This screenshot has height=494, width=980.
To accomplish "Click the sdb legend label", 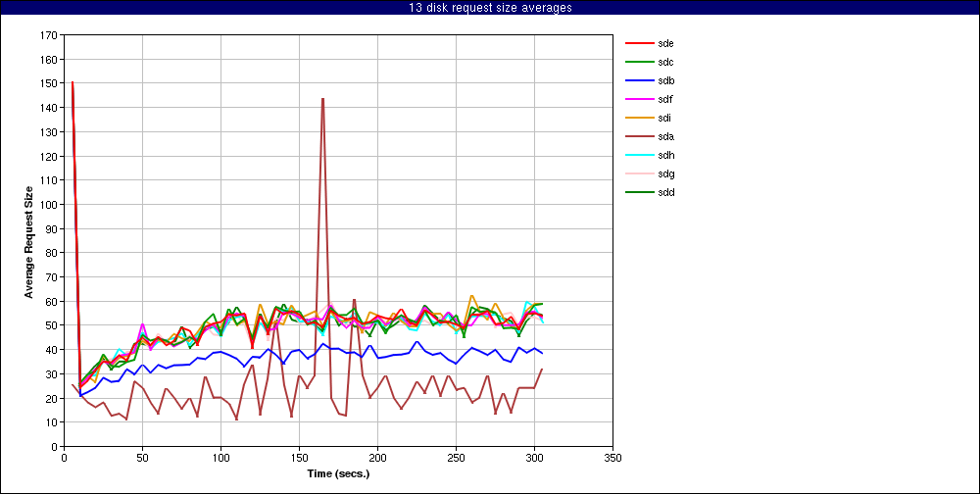I will click(665, 80).
